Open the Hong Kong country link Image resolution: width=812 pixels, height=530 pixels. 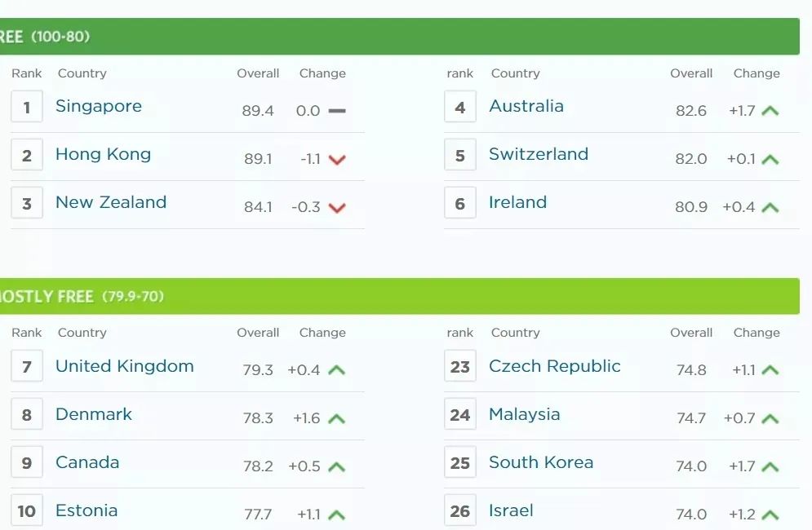point(103,154)
